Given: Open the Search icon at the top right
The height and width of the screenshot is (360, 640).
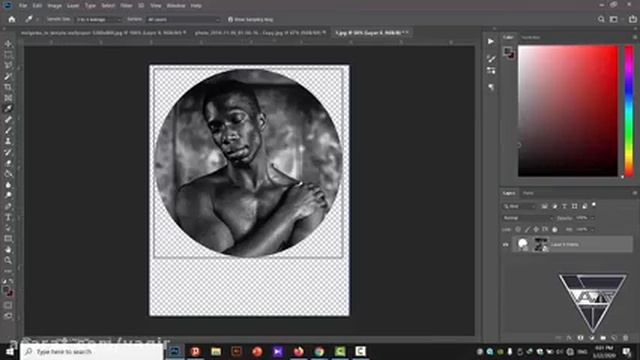Looking at the screenshot, I should click(601, 19).
